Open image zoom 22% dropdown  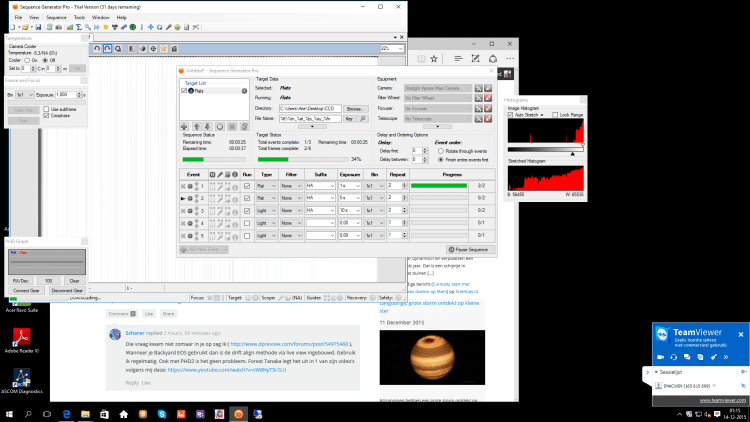(x=392, y=48)
